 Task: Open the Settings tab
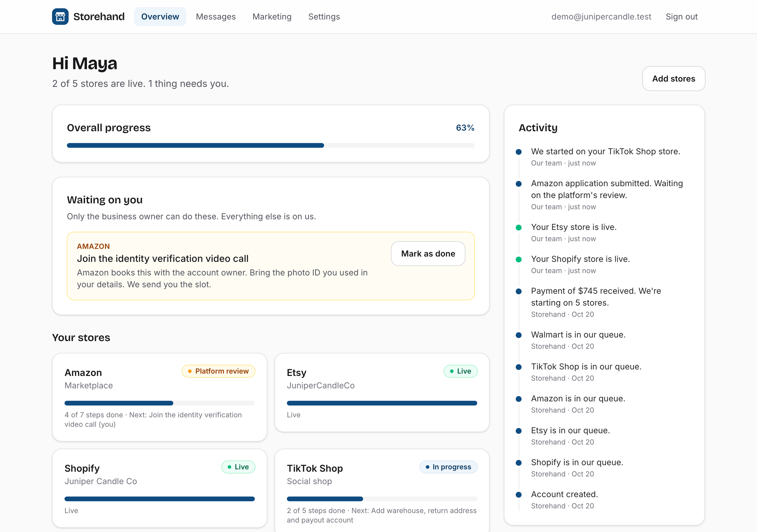(x=324, y=17)
